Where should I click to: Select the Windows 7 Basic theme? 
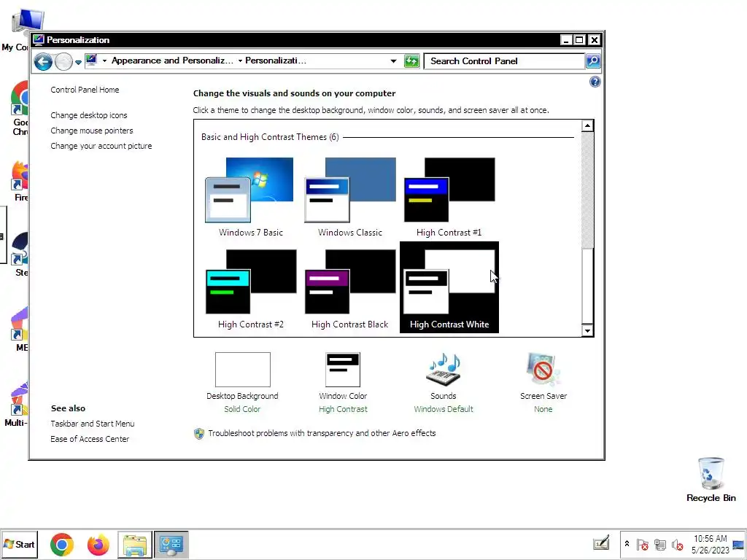[251, 197]
